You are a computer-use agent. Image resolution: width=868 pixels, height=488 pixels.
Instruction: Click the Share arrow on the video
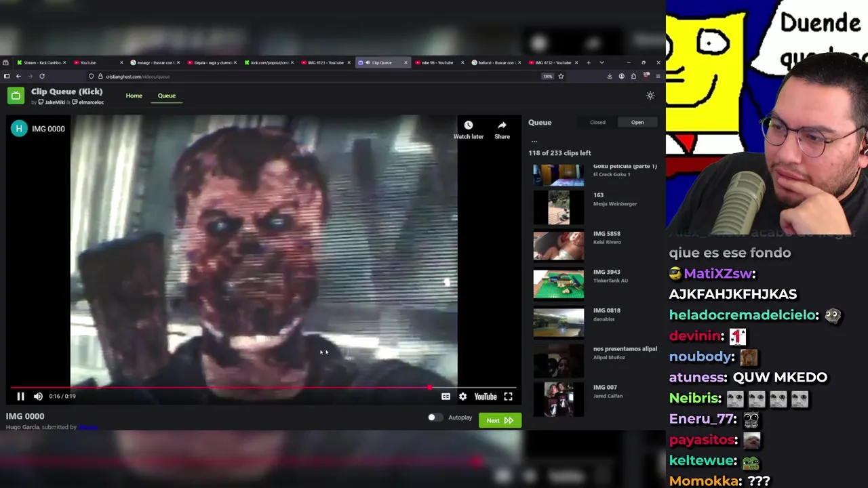point(502,125)
